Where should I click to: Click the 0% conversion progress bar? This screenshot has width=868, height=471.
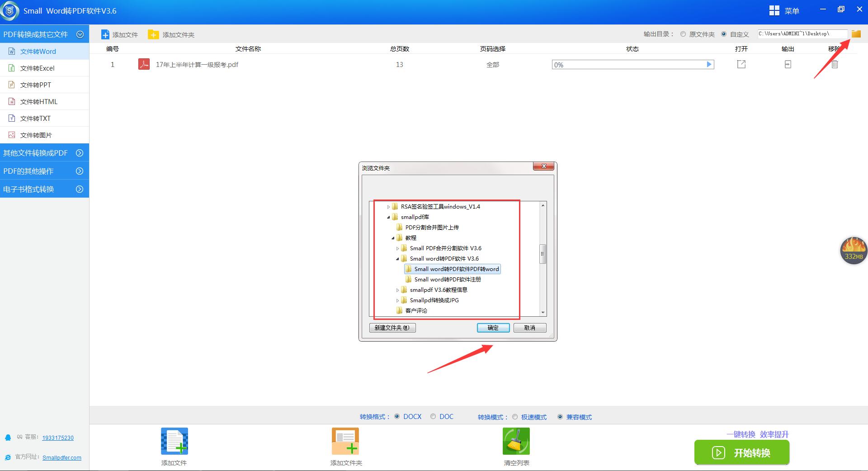pyautogui.click(x=632, y=65)
